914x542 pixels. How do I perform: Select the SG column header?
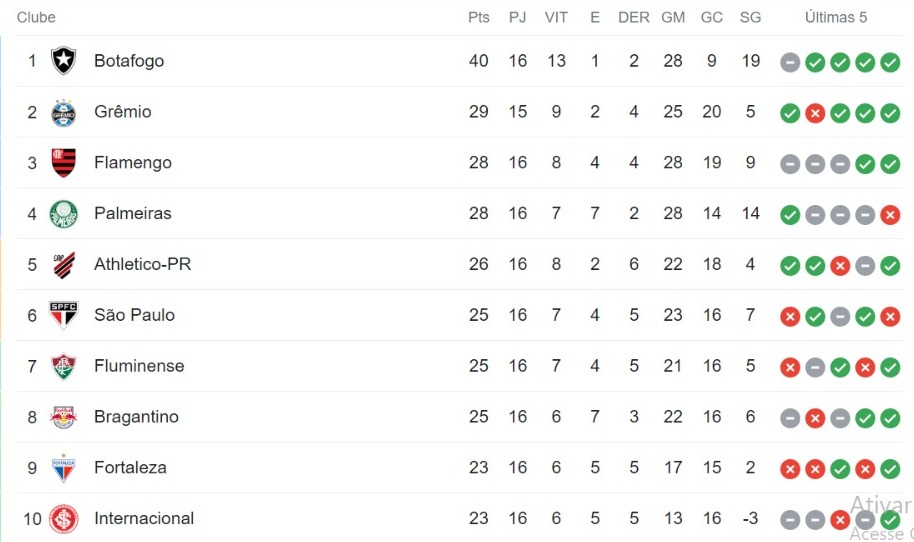pos(750,17)
